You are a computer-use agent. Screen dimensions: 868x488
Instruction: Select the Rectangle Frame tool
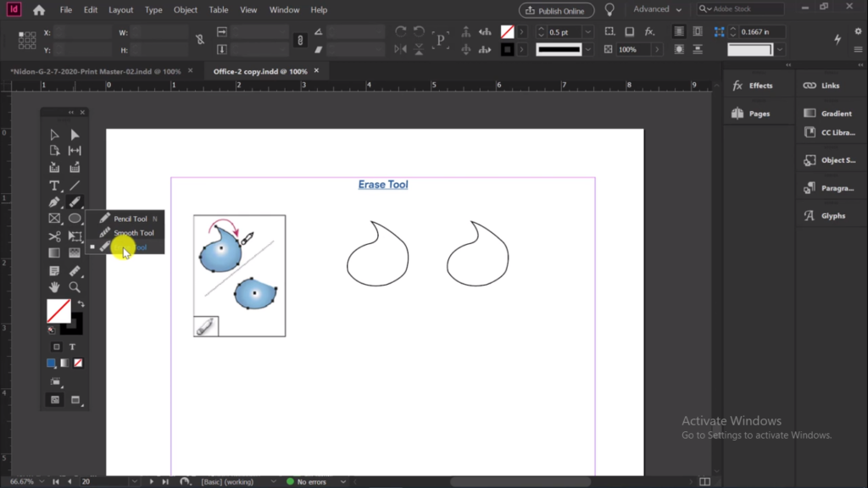[54, 219]
